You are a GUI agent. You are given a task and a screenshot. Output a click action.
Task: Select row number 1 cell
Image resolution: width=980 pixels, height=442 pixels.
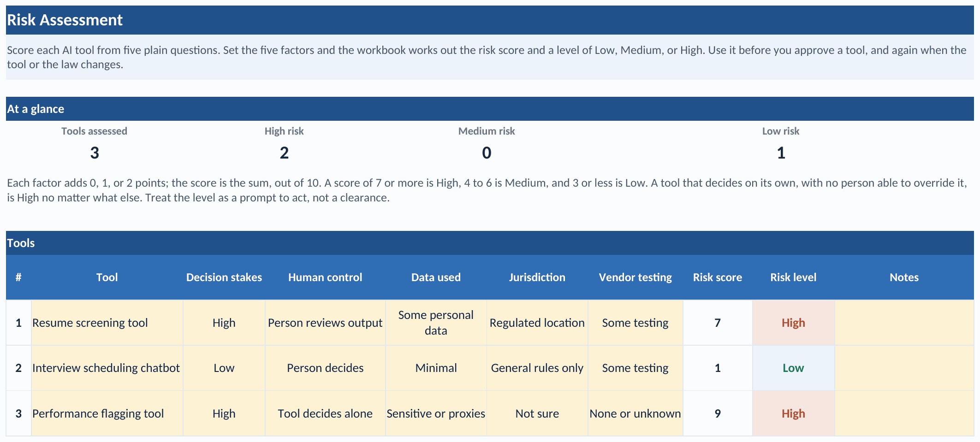point(18,323)
